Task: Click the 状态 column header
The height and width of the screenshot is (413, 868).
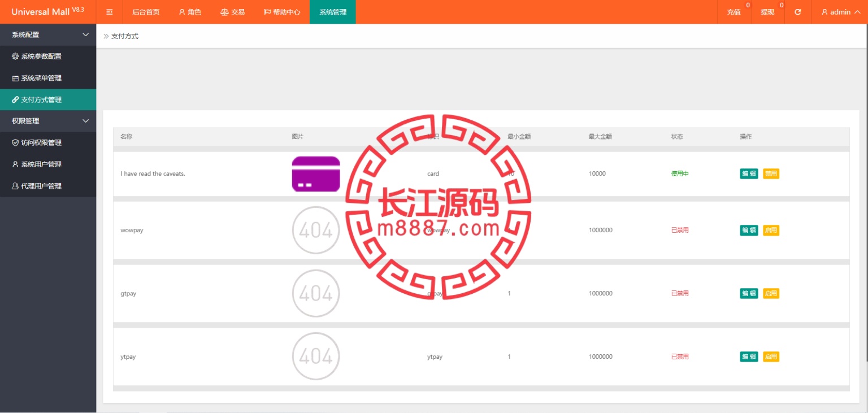Action: (x=677, y=137)
